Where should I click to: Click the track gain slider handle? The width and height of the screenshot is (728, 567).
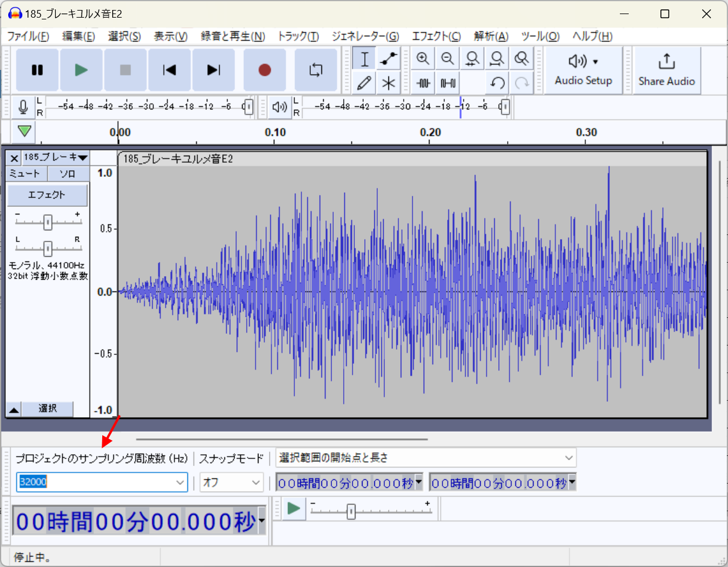[48, 222]
